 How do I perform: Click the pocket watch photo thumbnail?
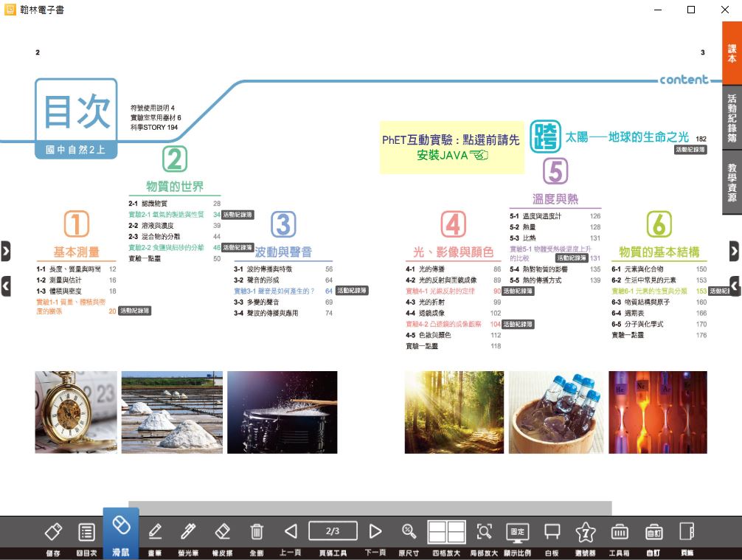76,412
